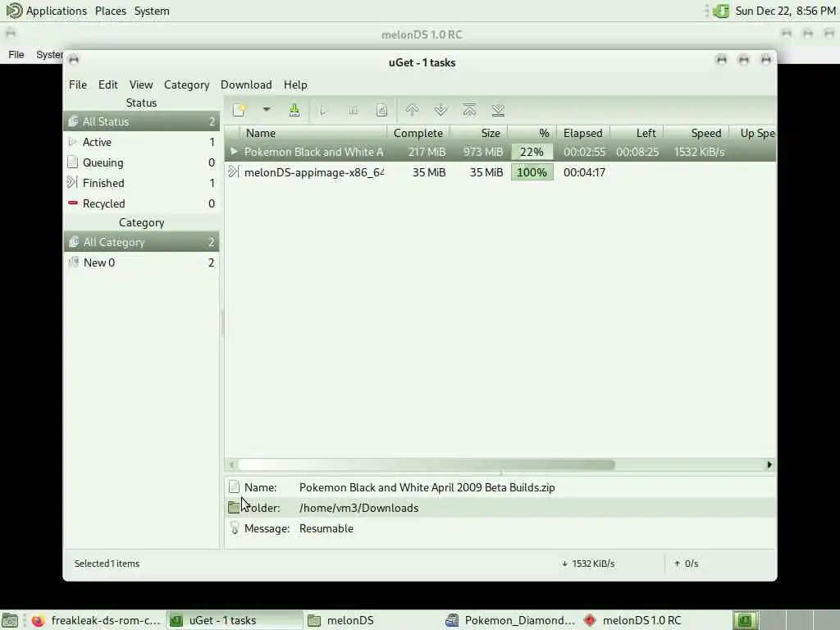Click the Resumable message text
Image resolution: width=840 pixels, height=630 pixels.
[x=326, y=528]
